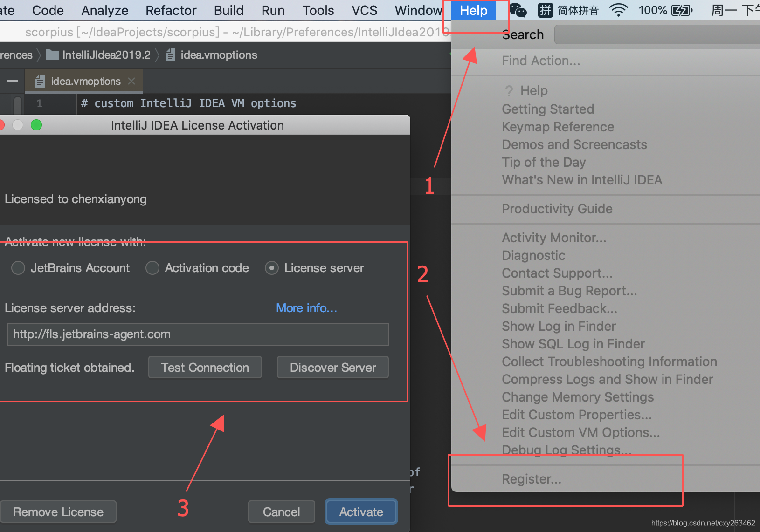Select Debug Log Settings... entry

(x=567, y=450)
